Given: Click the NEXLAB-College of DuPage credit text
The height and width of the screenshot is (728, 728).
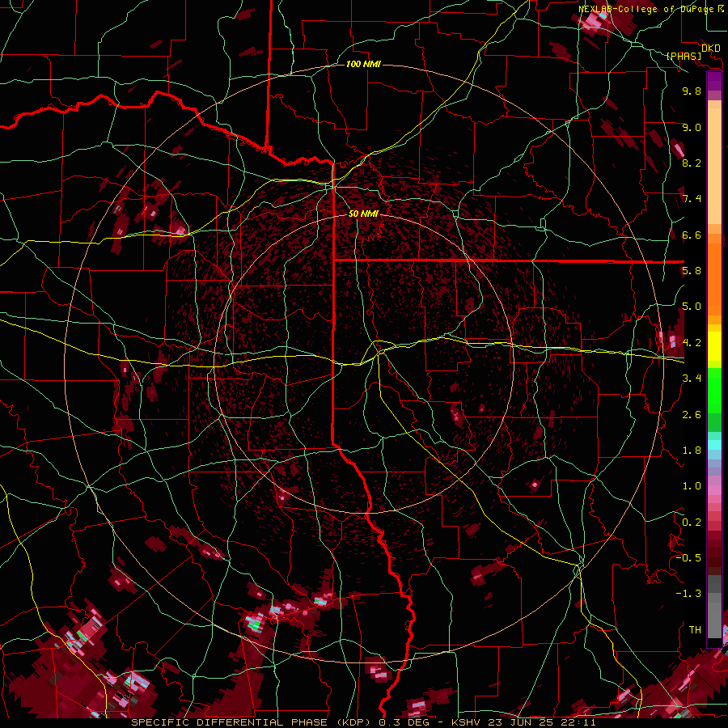Looking at the screenshot, I should [x=648, y=9].
